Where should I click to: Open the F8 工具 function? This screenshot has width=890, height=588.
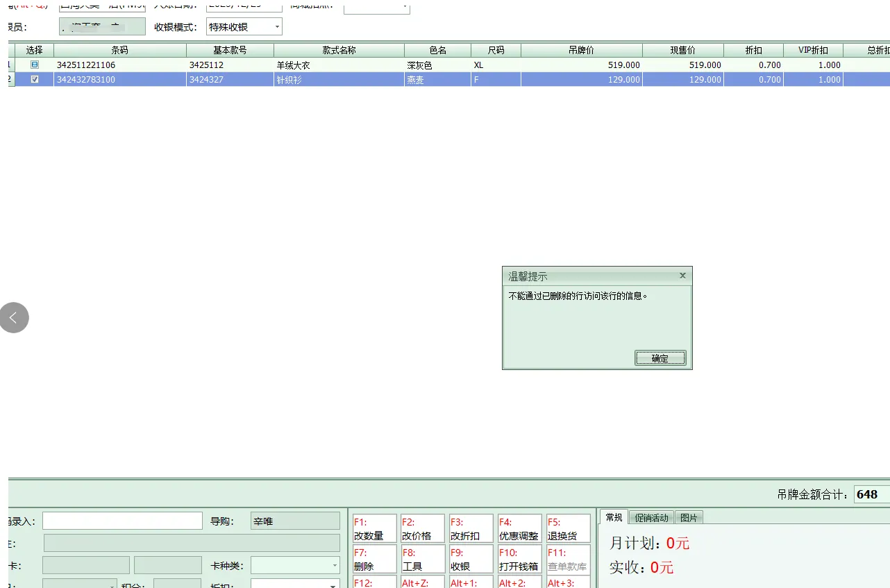pyautogui.click(x=421, y=560)
